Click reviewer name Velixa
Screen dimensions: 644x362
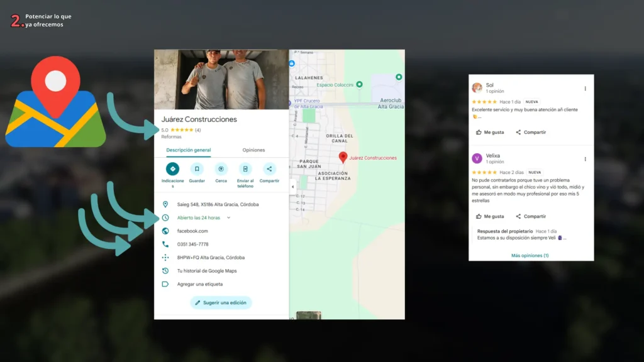(x=493, y=156)
